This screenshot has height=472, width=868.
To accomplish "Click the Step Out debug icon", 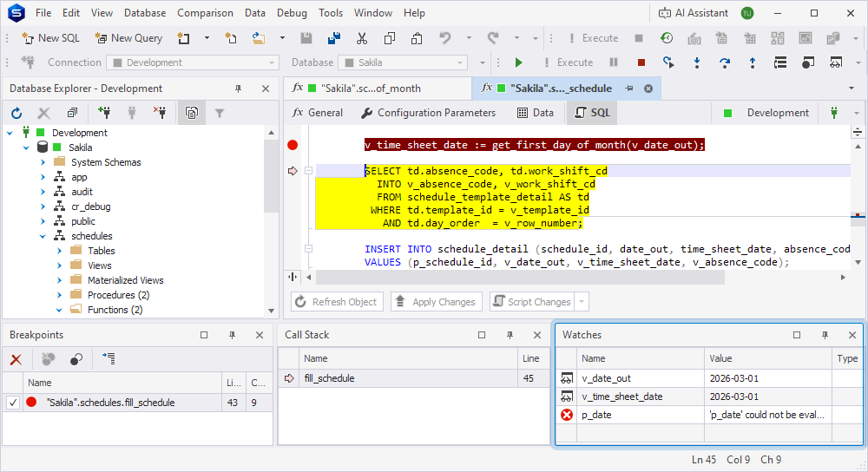I will point(753,62).
